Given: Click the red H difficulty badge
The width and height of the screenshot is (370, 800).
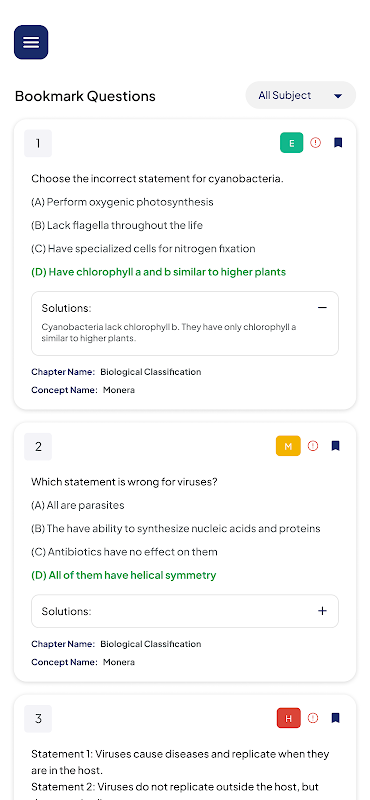Looking at the screenshot, I should tap(288, 718).
